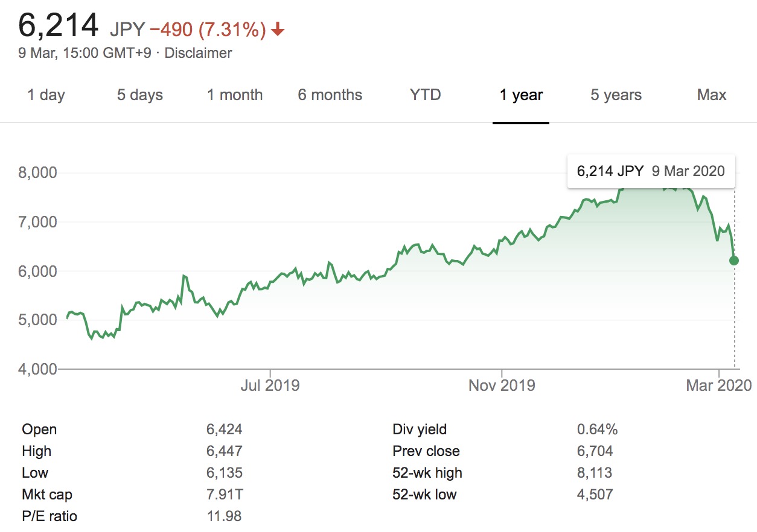Click the Mkt cap value 7.91T

(225, 495)
